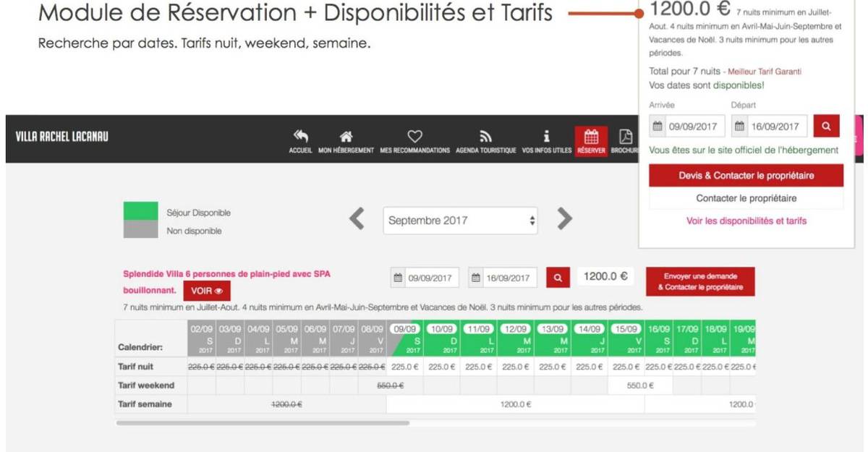Open the Brochure PDF icon
Screen dimensions: 868x452
point(626,137)
